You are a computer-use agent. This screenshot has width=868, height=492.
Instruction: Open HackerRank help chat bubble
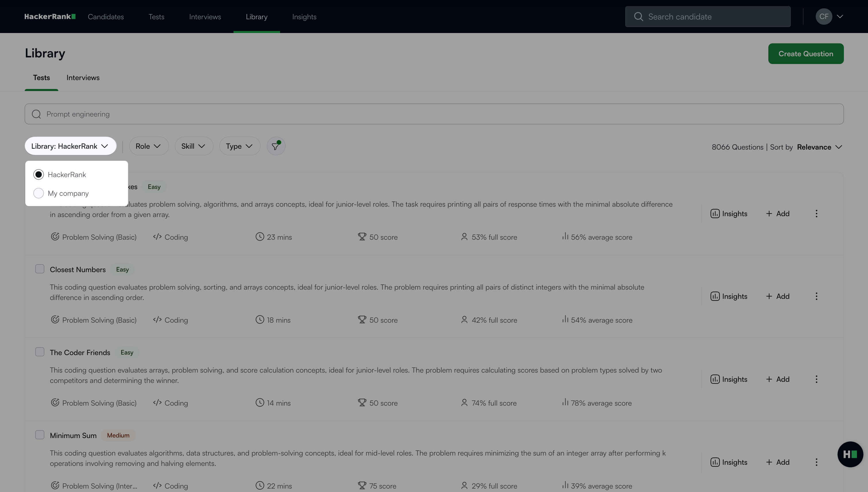pyautogui.click(x=850, y=454)
